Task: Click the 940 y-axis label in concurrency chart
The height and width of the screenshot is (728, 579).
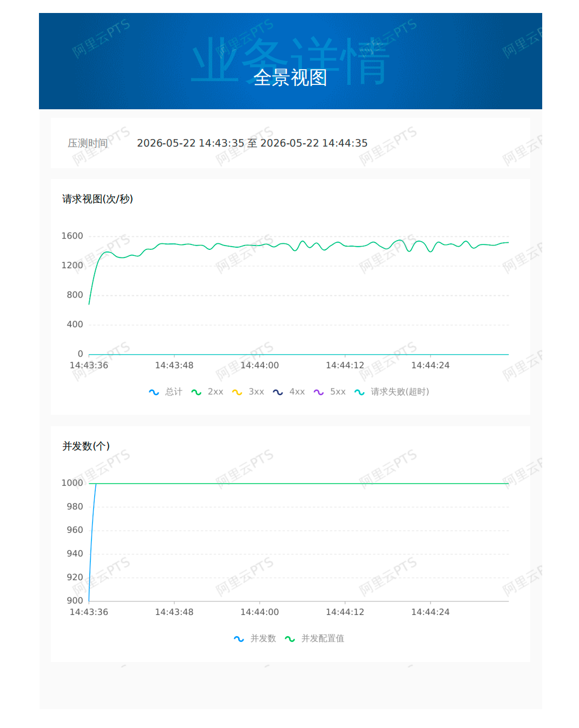Action: point(75,553)
